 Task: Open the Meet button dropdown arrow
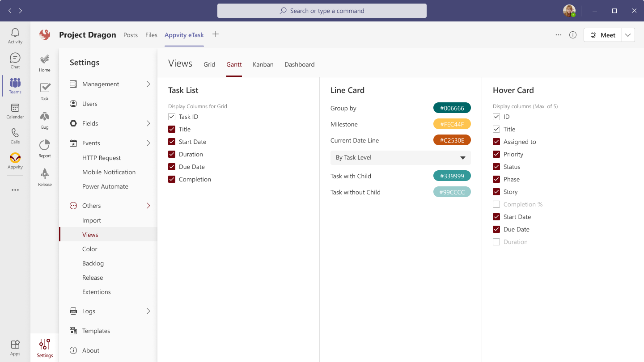point(628,35)
